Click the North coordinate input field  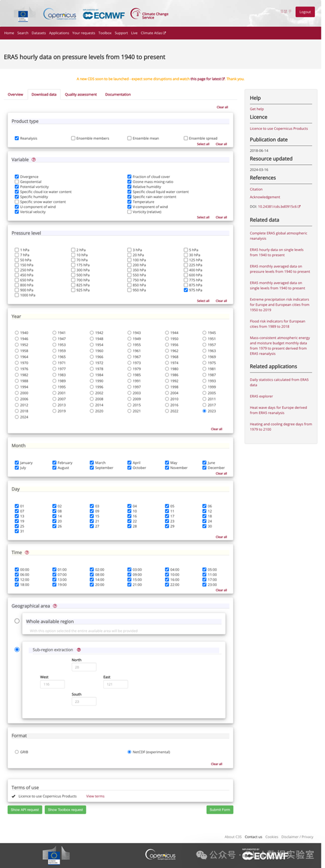click(x=84, y=667)
